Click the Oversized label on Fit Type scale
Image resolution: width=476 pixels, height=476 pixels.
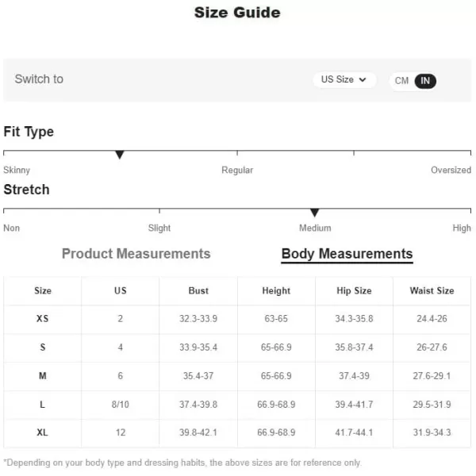451,170
